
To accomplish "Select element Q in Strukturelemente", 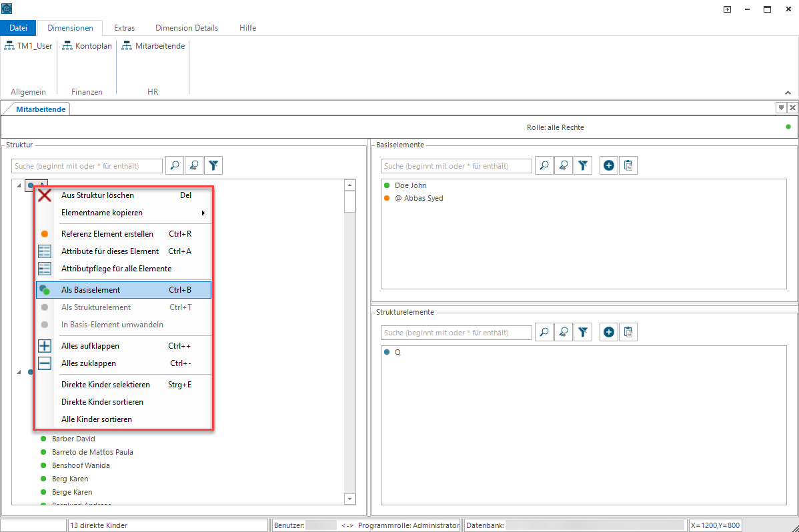I will [x=397, y=352].
